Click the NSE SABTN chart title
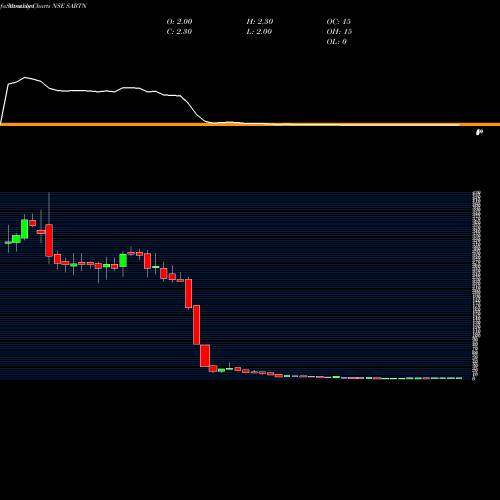 (69, 6)
